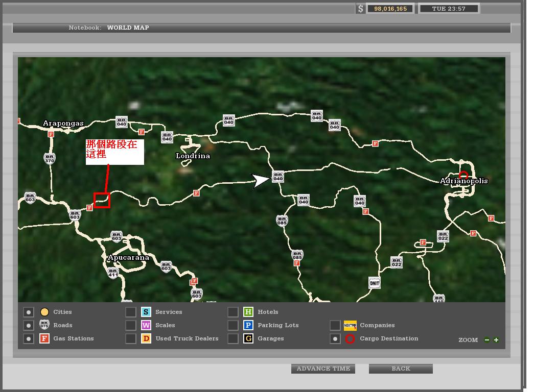Click the red circle Cargo Destination legend icon
Viewport: 557px width, 392px height.
point(350,339)
